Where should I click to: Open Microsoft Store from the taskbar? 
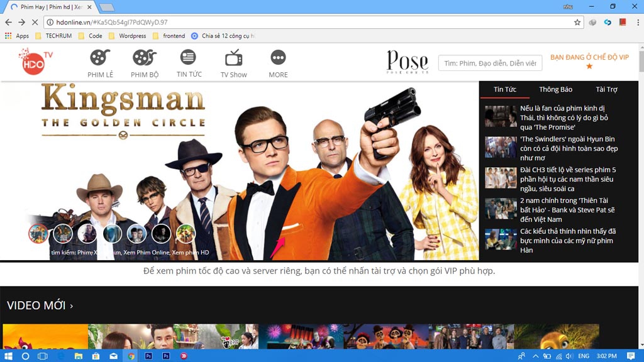pyautogui.click(x=96, y=356)
